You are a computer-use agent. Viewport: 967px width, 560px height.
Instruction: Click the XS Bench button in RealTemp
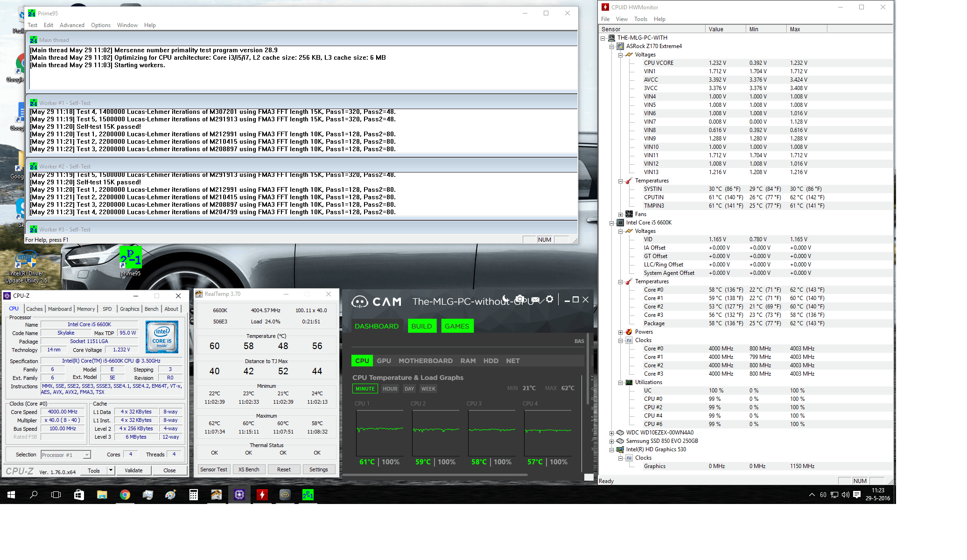[x=249, y=469]
